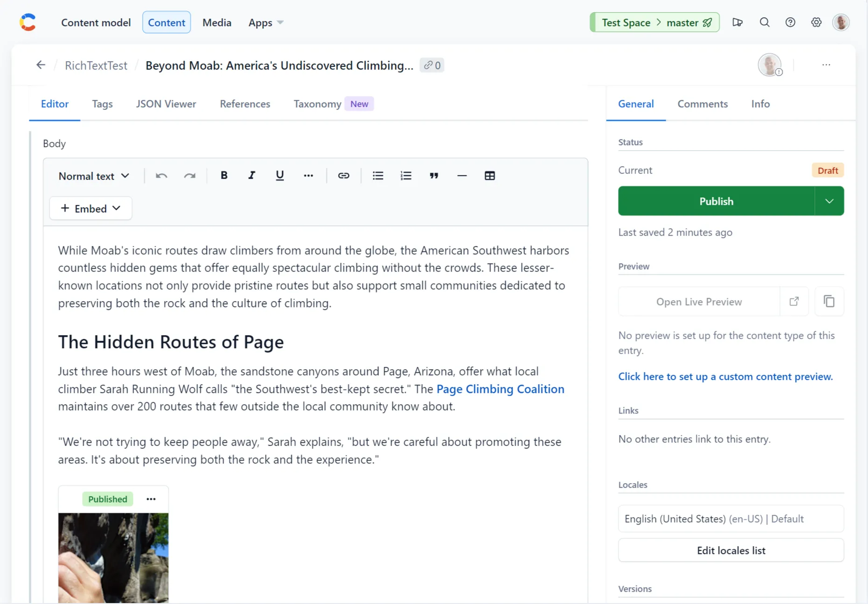Follow the Page Climbing Coalition link
The height and width of the screenshot is (604, 868).
pos(500,389)
